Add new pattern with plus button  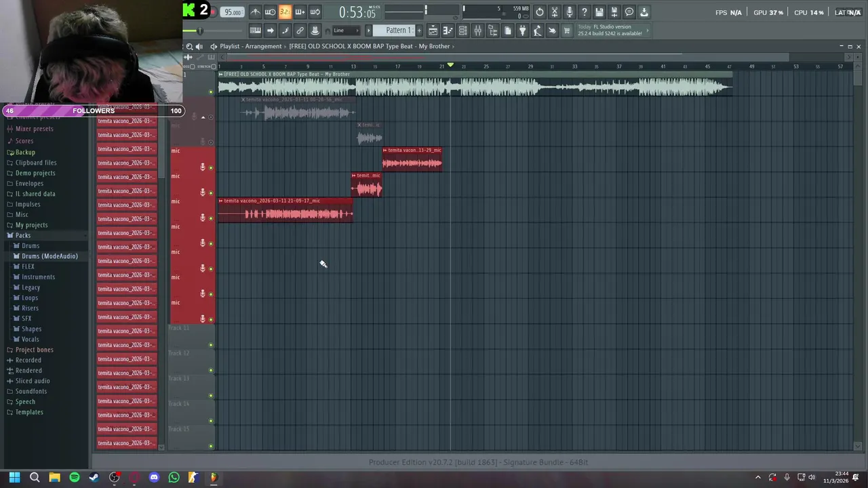pos(419,30)
